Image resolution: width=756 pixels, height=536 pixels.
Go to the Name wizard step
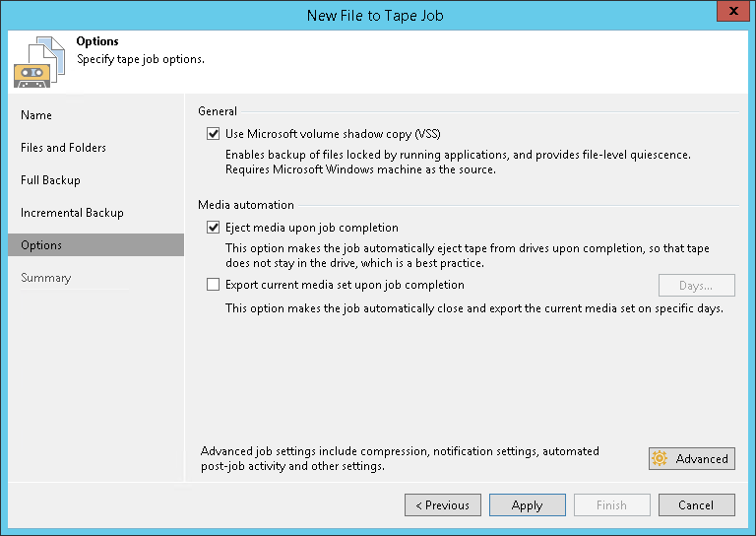(36, 115)
